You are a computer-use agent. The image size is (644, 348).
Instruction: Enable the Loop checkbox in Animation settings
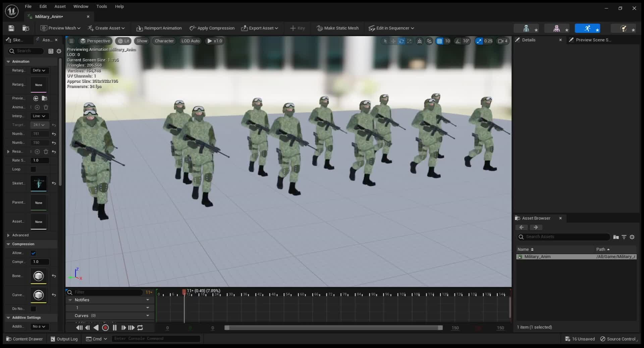coord(33,169)
